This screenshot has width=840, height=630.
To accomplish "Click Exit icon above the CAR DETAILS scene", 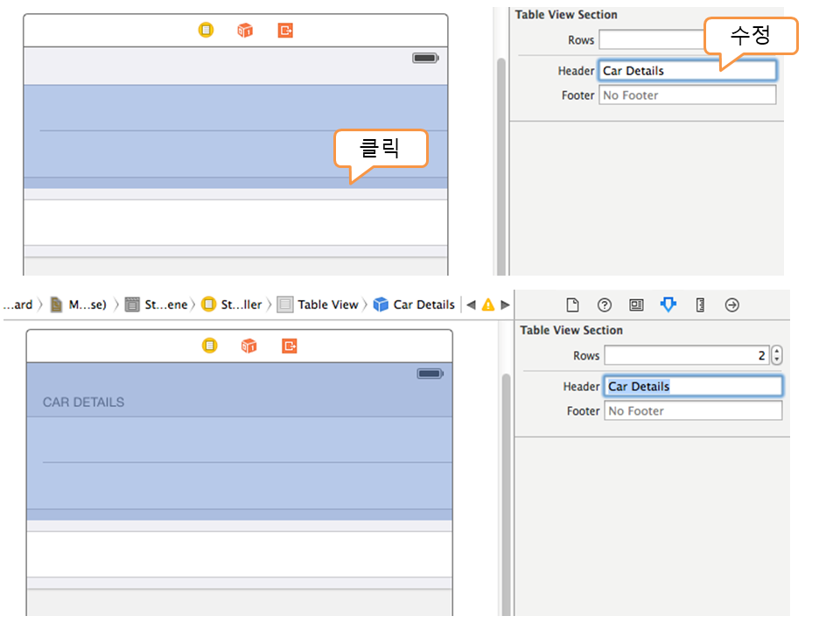I will (x=290, y=346).
